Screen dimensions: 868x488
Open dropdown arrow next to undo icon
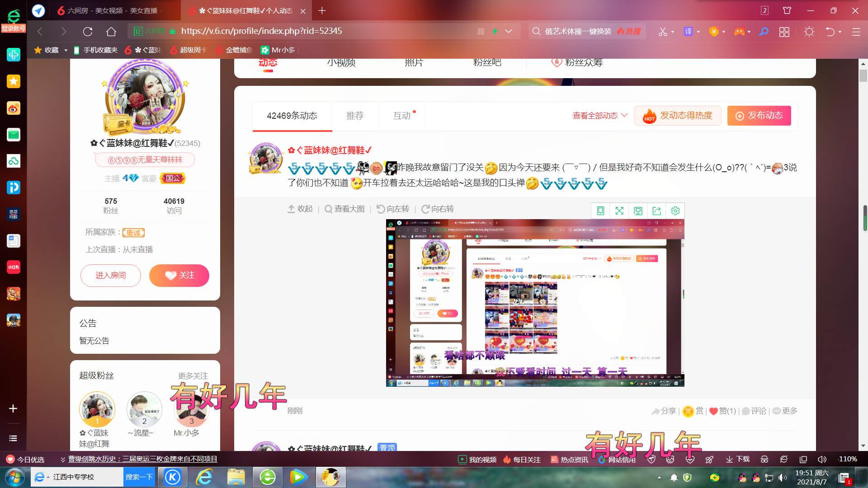tap(840, 32)
